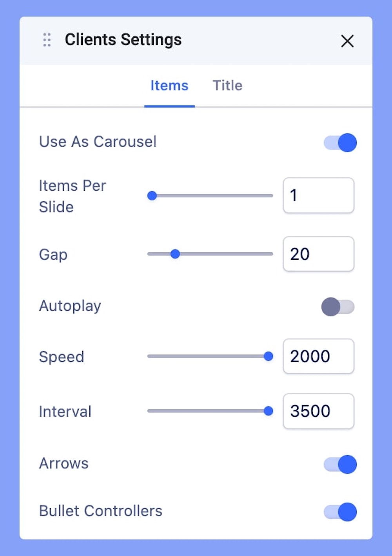Focus the Items Per Slide number field

click(x=318, y=195)
